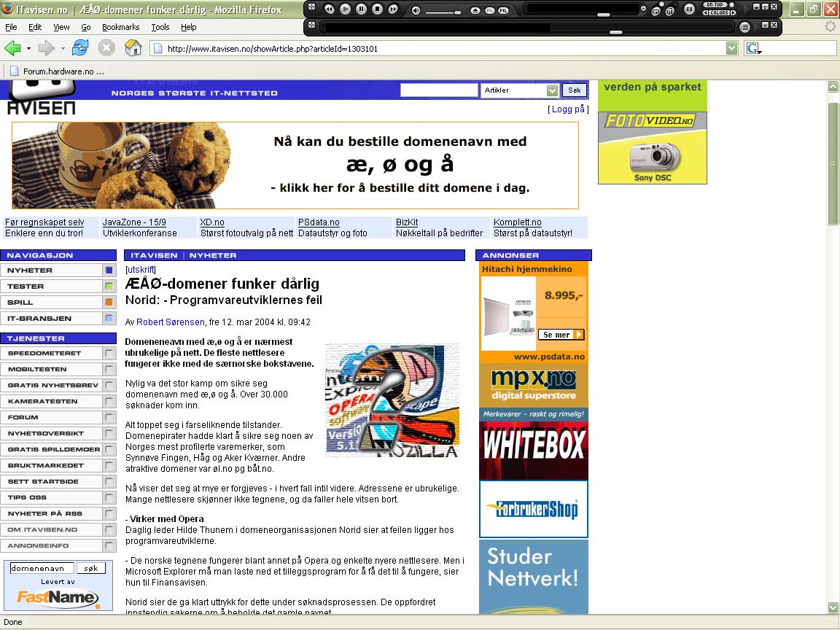Expand the URL bar history dropdown
This screenshot has width=840, height=630.
pyautogui.click(x=732, y=49)
